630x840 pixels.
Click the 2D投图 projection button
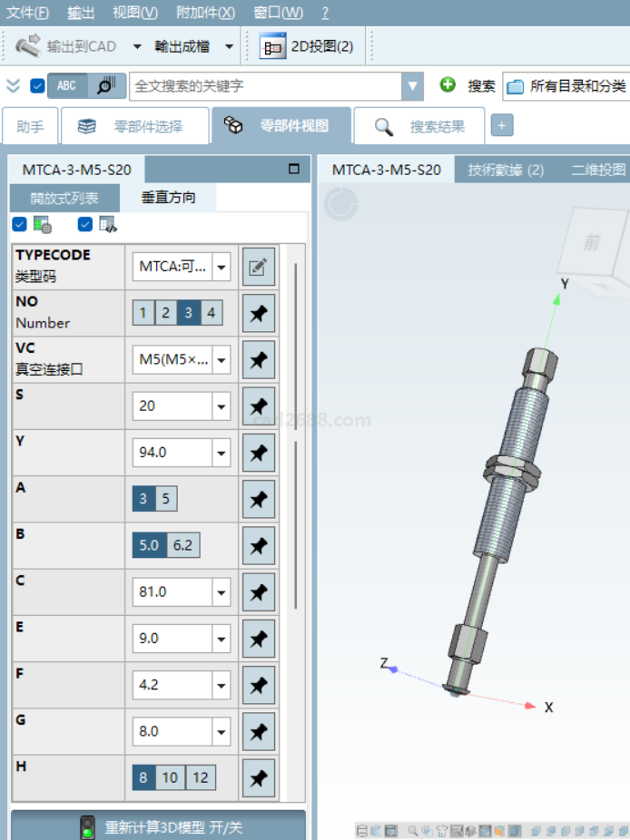click(x=308, y=45)
